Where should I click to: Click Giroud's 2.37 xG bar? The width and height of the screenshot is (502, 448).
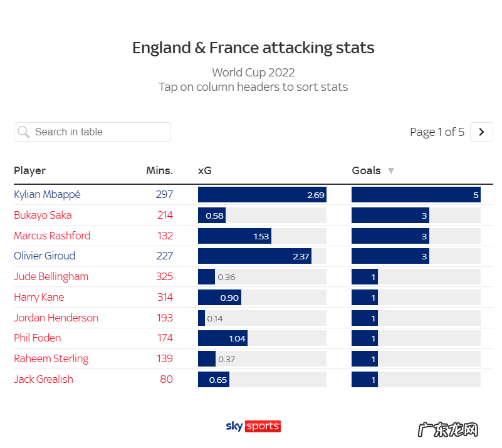(x=254, y=256)
